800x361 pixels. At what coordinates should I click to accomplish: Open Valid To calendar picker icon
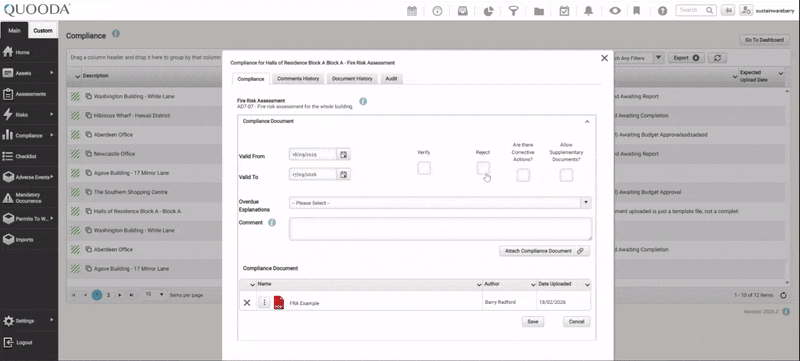344,174
